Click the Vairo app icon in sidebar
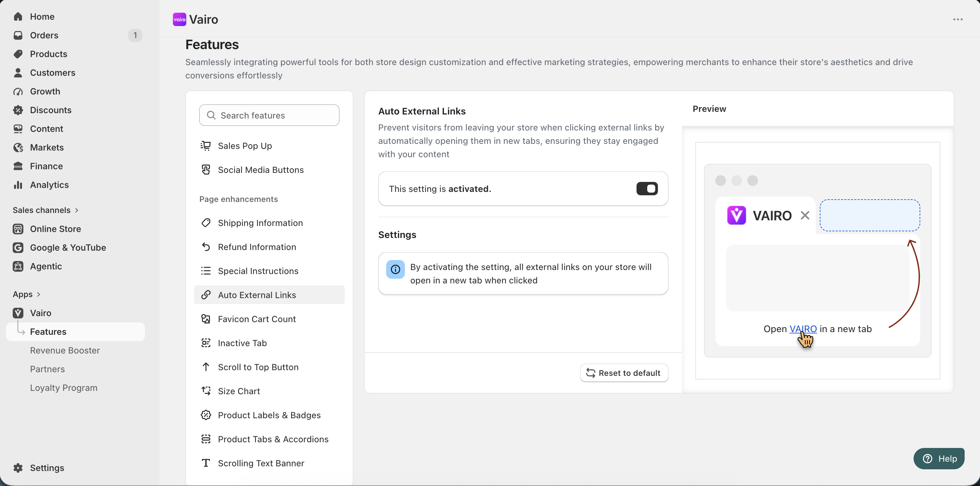Viewport: 980px width, 486px height. (x=18, y=313)
